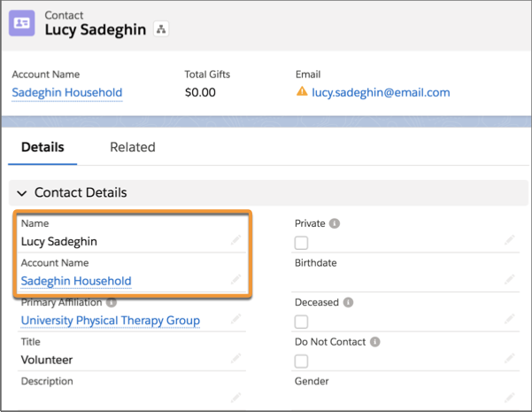Edit the Deceased field pencil icon
The width and height of the screenshot is (532, 412).
(509, 319)
